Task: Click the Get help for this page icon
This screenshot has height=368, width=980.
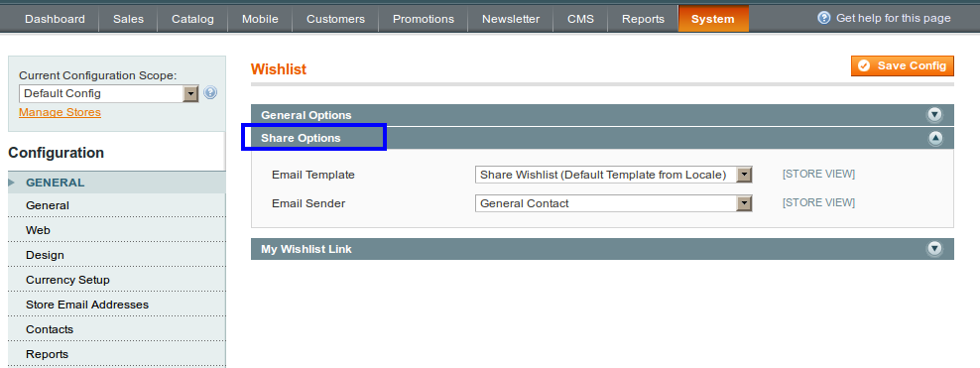Action: 824,18
